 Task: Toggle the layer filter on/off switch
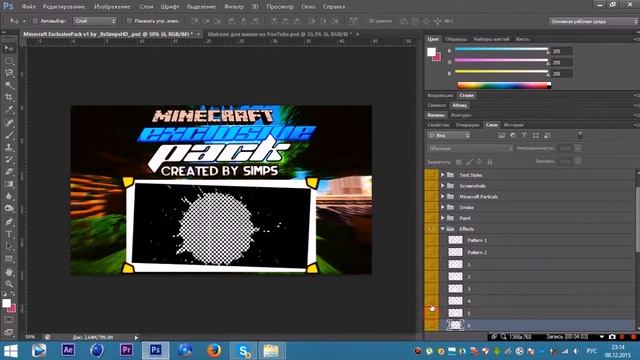click(x=580, y=135)
